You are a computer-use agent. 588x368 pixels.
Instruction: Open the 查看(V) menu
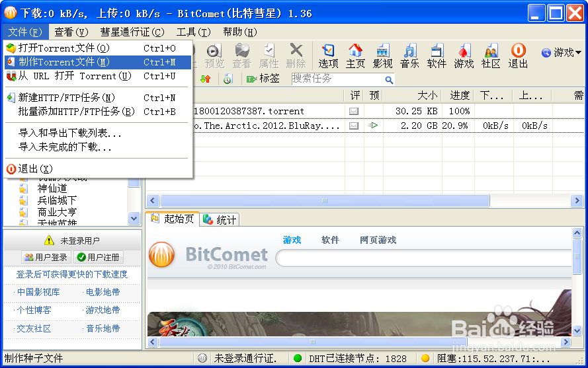[71, 32]
